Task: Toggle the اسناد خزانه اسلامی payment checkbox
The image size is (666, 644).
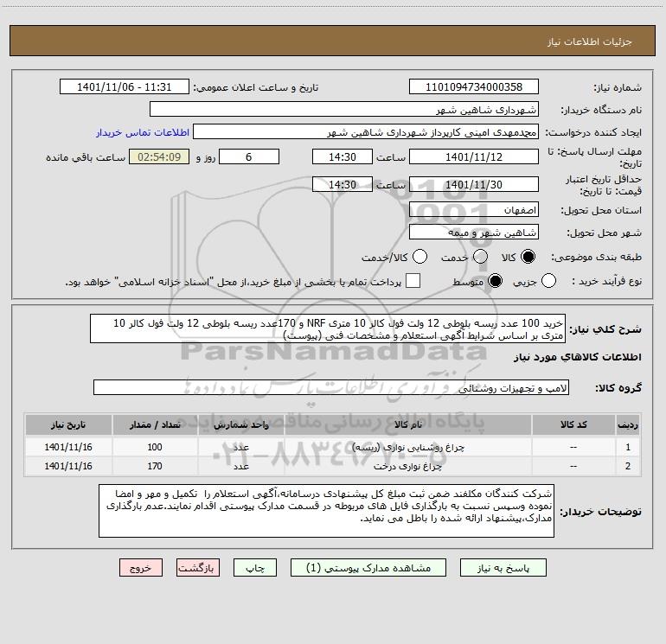Action: point(413,281)
